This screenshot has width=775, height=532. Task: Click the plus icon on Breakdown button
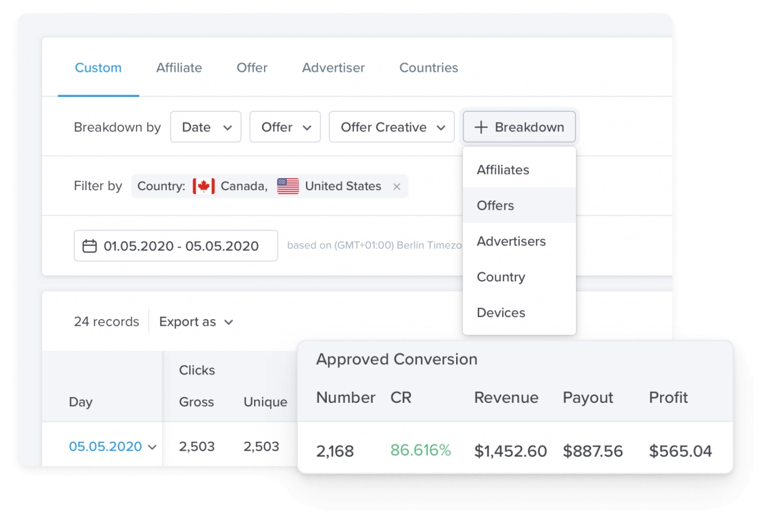(481, 127)
